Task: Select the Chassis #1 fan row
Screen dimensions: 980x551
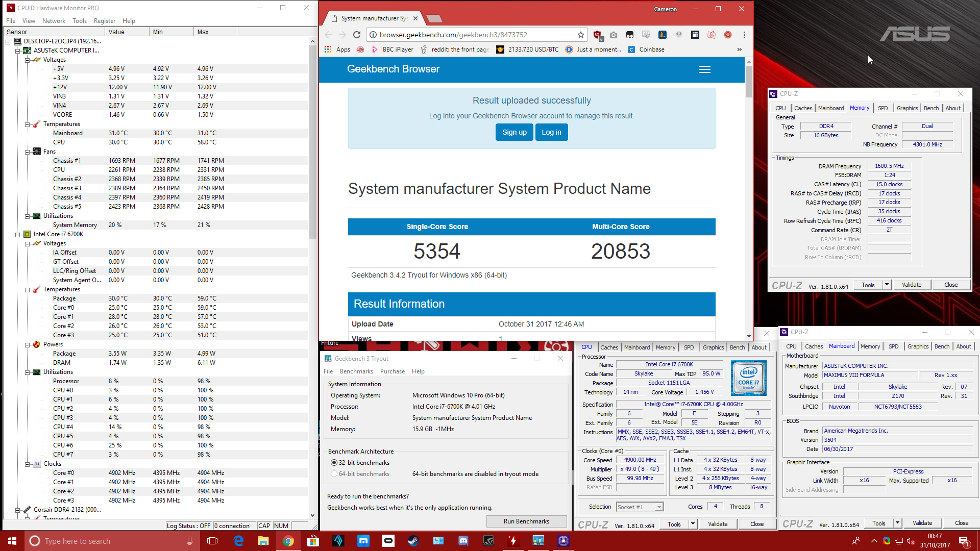Action: (156, 161)
